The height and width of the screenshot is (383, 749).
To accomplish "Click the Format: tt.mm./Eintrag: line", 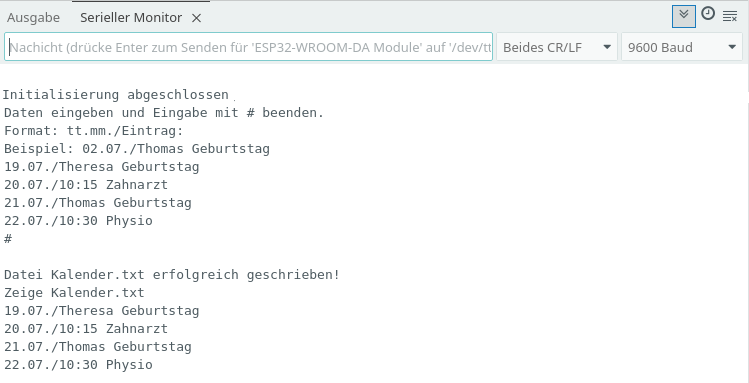I will pos(94,131).
